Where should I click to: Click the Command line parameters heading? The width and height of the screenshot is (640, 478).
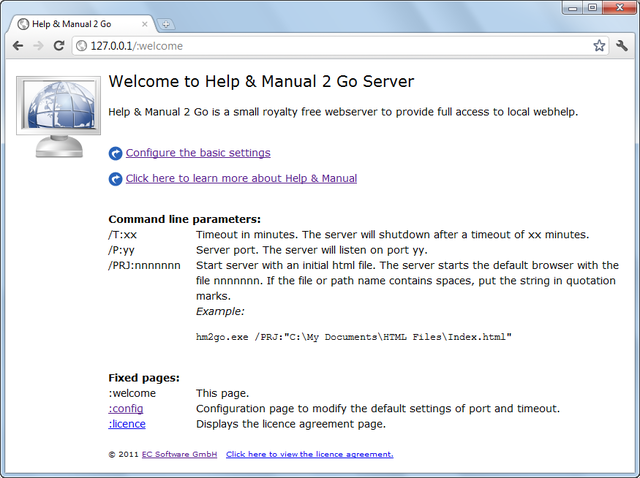[x=184, y=219]
